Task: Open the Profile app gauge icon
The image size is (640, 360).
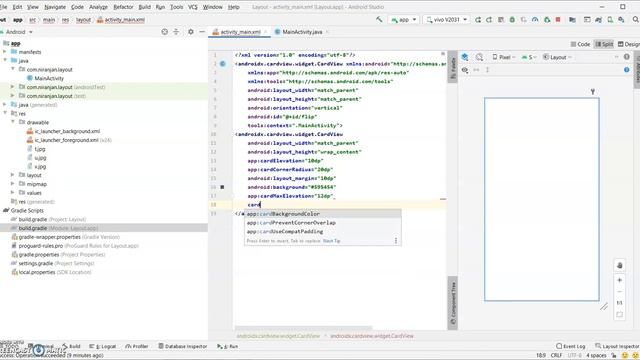Action: click(x=535, y=20)
